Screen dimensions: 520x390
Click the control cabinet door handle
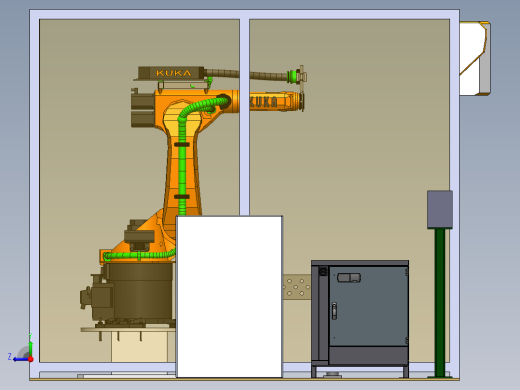click(334, 311)
